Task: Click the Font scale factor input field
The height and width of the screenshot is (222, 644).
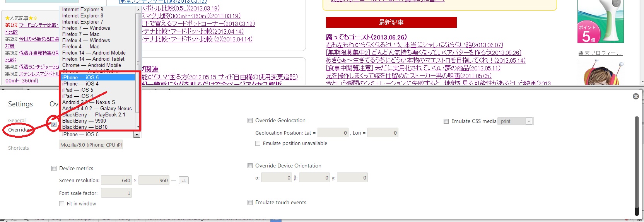Action: [116, 193]
